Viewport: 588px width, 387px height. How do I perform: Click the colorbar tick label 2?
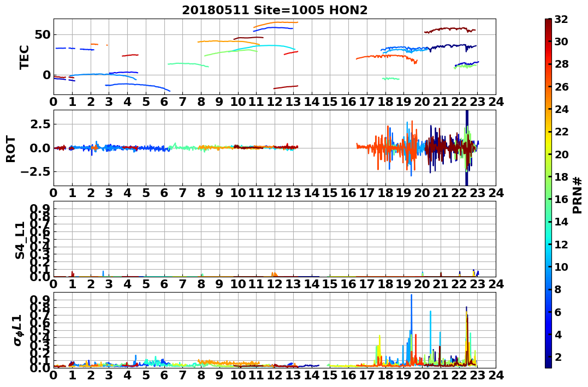tap(559, 357)
